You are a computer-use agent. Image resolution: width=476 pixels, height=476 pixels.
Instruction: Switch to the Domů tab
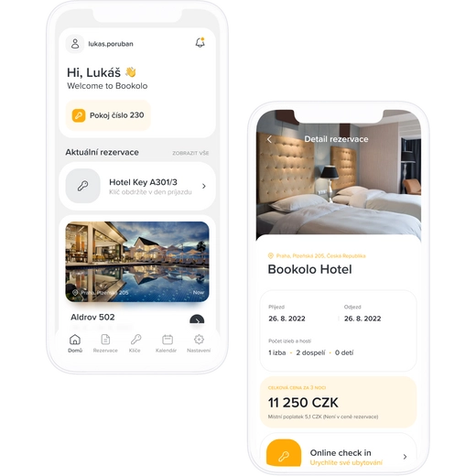tap(75, 343)
